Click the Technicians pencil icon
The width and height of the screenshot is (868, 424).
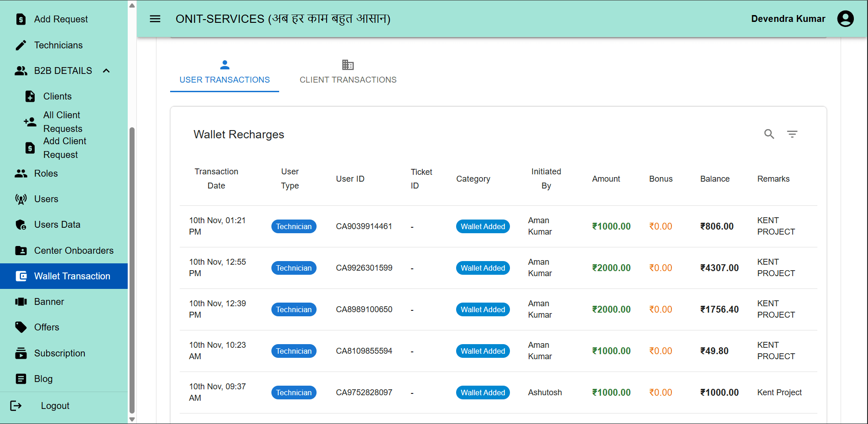(x=21, y=45)
